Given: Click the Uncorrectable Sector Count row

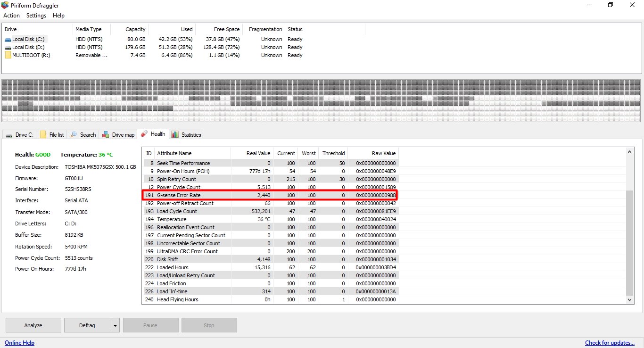Looking at the screenshot, I should 270,243.
